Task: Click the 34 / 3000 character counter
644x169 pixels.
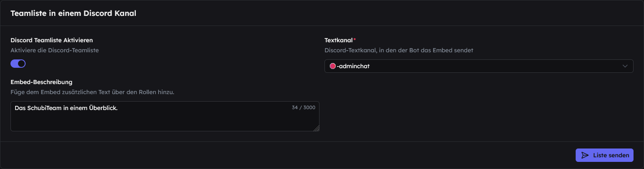Action: click(304, 108)
